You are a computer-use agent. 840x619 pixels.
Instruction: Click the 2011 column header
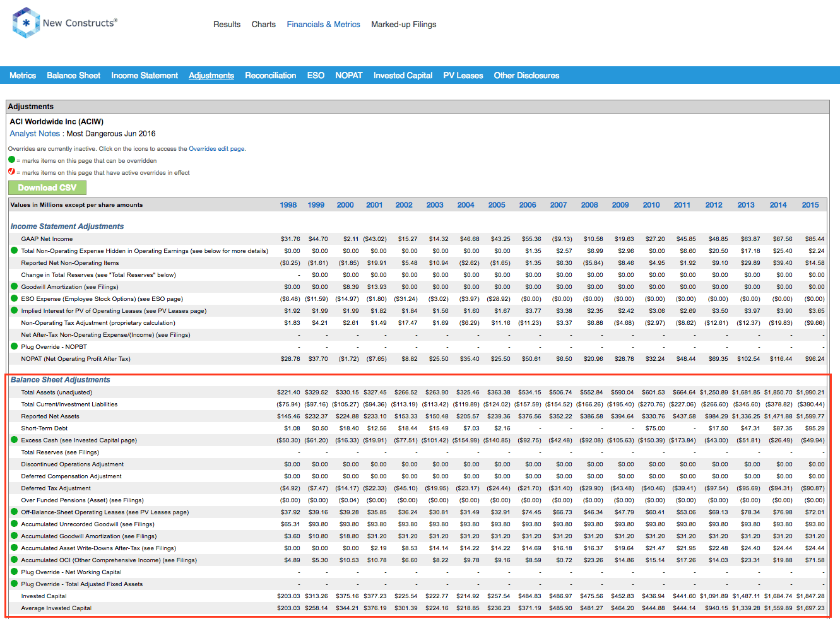click(x=682, y=205)
